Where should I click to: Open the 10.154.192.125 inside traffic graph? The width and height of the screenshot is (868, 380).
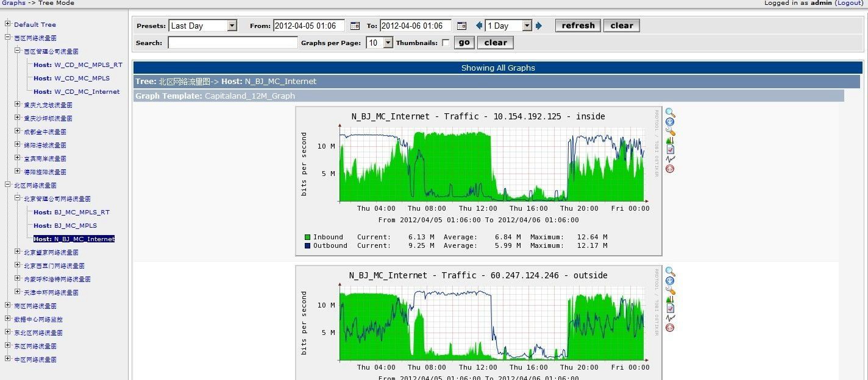[478, 181]
